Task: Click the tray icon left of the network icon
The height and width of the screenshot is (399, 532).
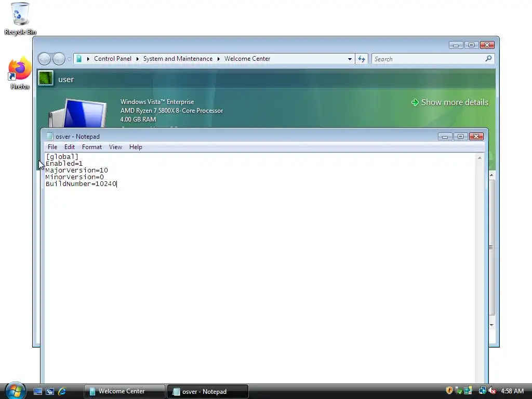Action: 468,391
